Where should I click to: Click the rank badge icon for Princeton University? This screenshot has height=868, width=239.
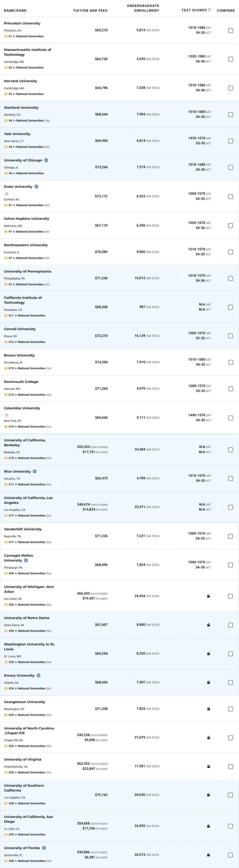coord(6,36)
